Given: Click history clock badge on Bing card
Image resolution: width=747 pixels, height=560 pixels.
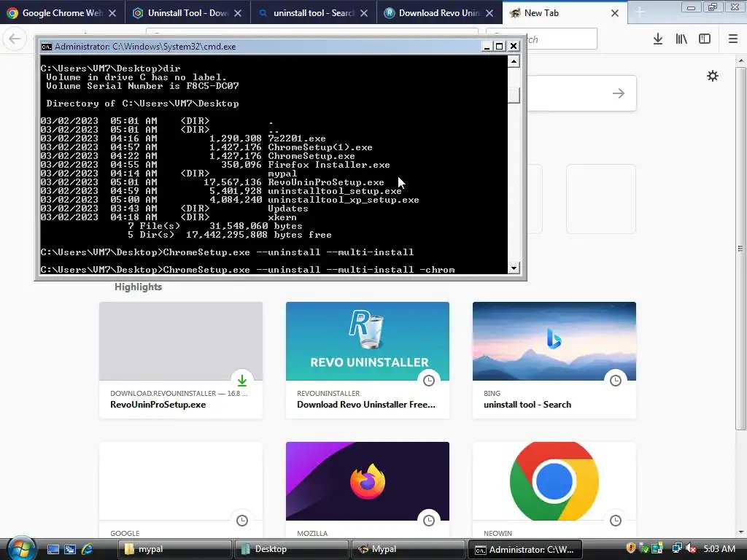Looking at the screenshot, I should click(x=616, y=381).
